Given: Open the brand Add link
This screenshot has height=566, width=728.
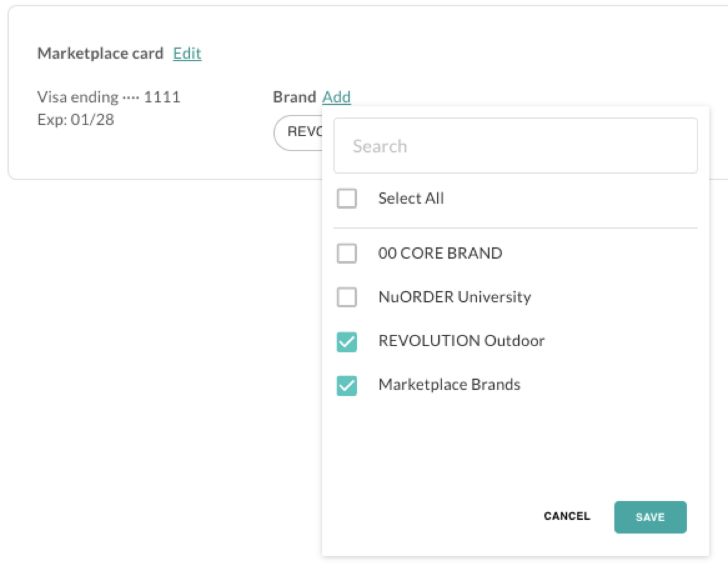Looking at the screenshot, I should pos(336,97).
